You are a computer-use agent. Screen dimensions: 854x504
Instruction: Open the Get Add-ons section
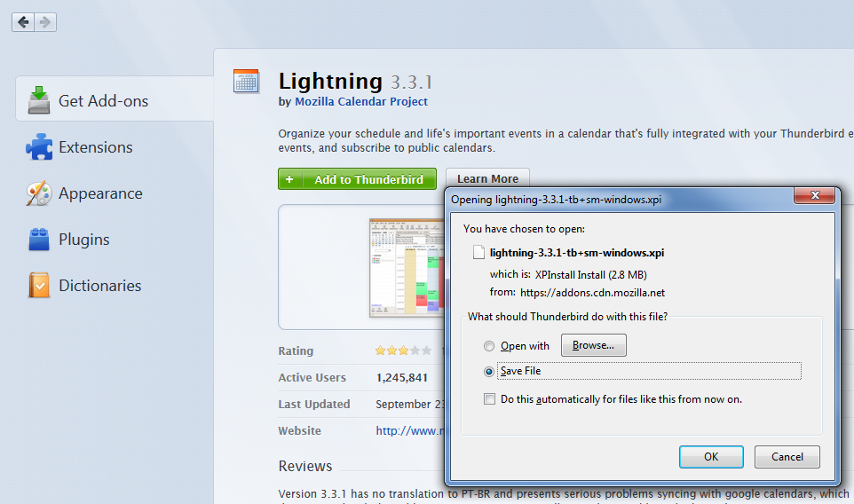coord(115,98)
